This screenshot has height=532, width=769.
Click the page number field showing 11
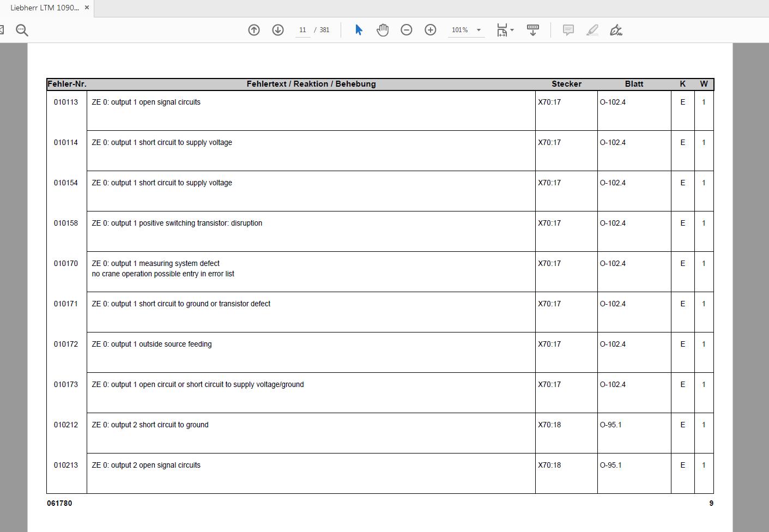(x=302, y=30)
